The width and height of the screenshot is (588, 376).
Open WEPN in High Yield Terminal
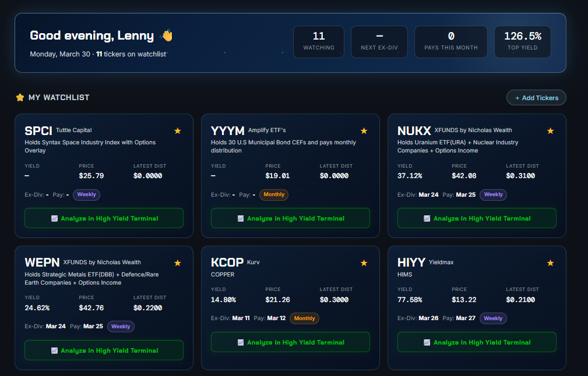pyautogui.click(x=104, y=350)
